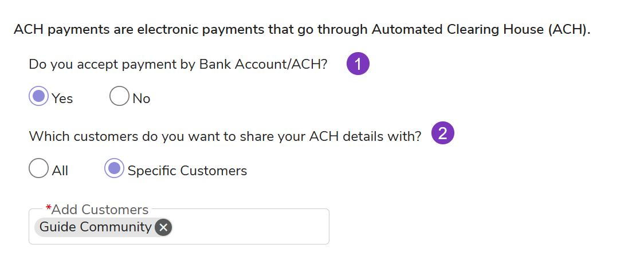Click the "Bank Account/ACH?" phrase in question
This screenshot has height=276, width=644.
coord(263,64)
